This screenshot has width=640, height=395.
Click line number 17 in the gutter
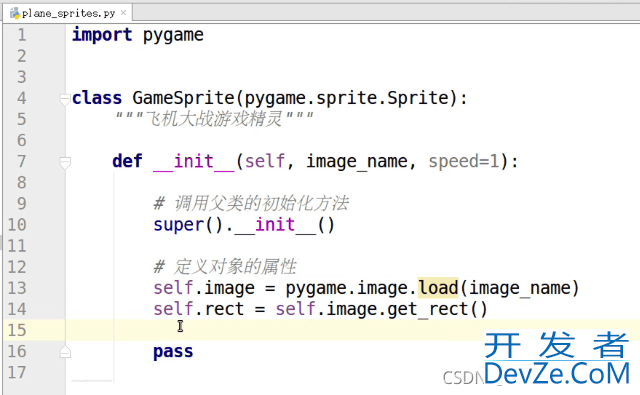[x=17, y=373]
